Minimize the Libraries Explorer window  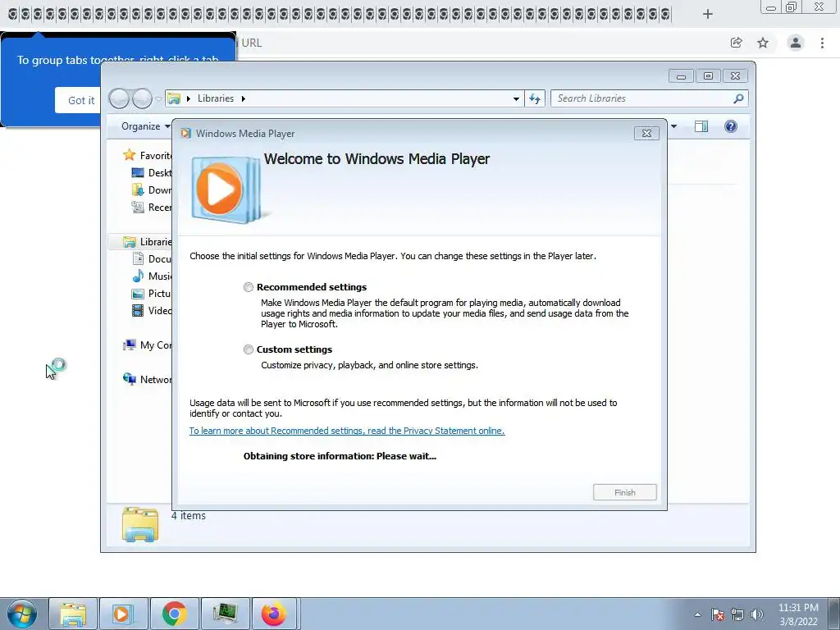(681, 76)
